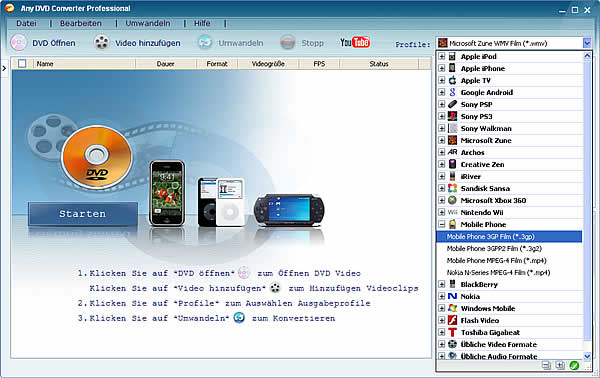Select the Microsoft Zune icon in list
Viewport: 600px width, 378px height.
coord(452,140)
